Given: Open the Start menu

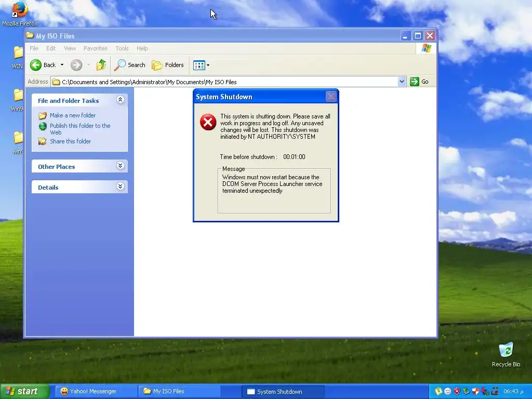Looking at the screenshot, I should tap(24, 392).
